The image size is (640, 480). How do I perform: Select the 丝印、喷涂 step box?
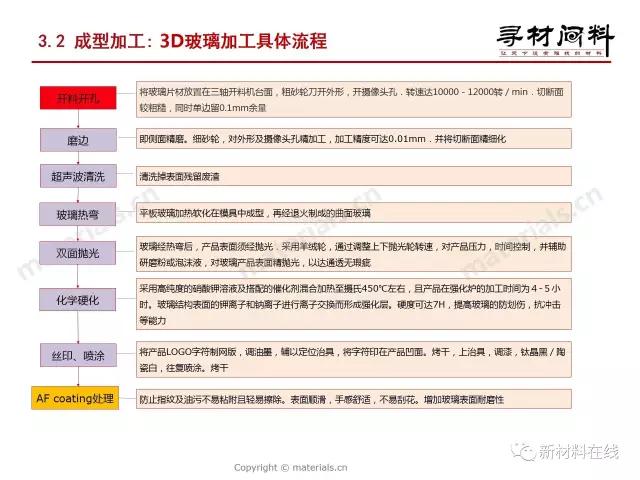[78, 355]
